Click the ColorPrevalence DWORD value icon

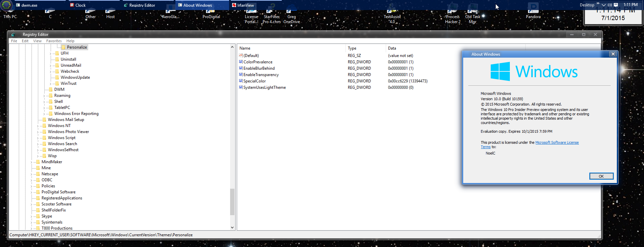pyautogui.click(x=241, y=62)
